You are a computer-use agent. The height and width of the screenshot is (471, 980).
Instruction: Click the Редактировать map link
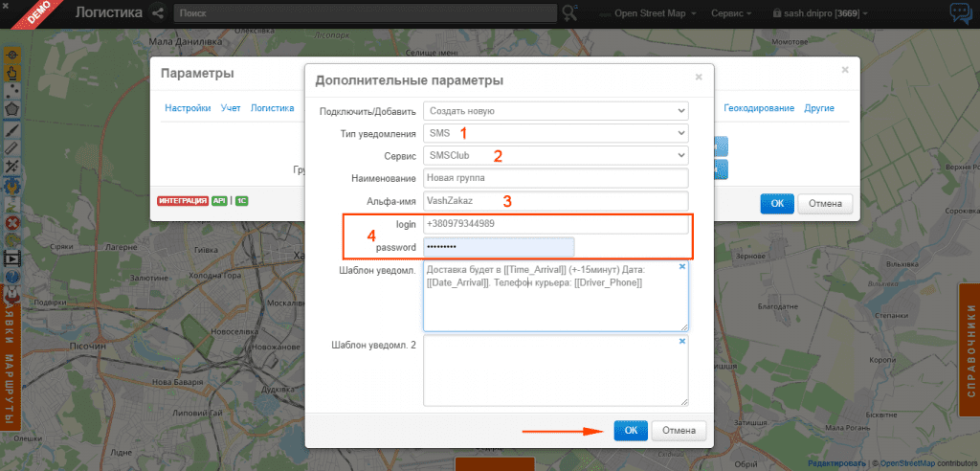point(835,463)
